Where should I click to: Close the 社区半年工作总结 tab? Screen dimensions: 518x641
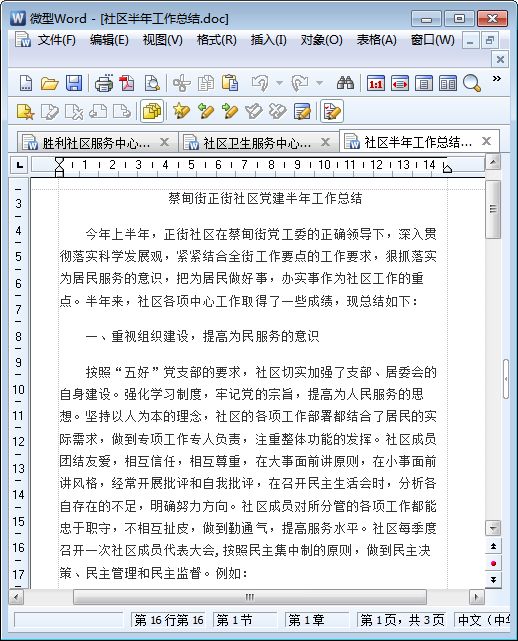point(486,141)
